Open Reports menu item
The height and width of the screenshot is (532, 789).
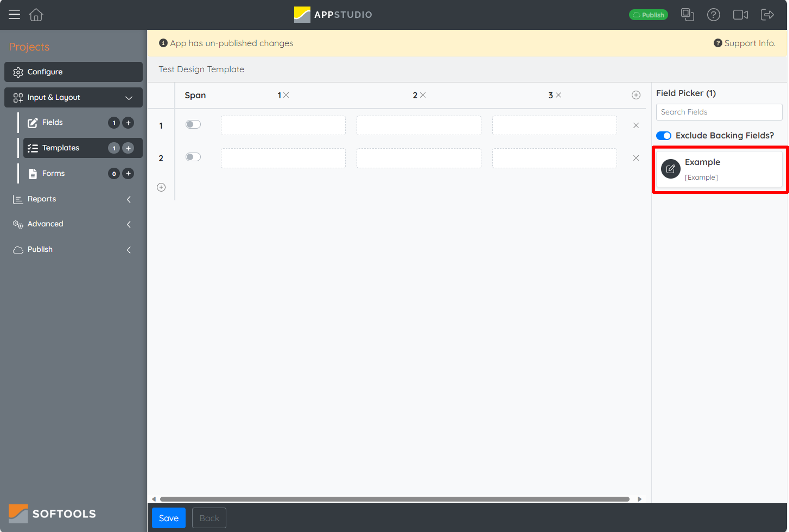pyautogui.click(x=41, y=199)
